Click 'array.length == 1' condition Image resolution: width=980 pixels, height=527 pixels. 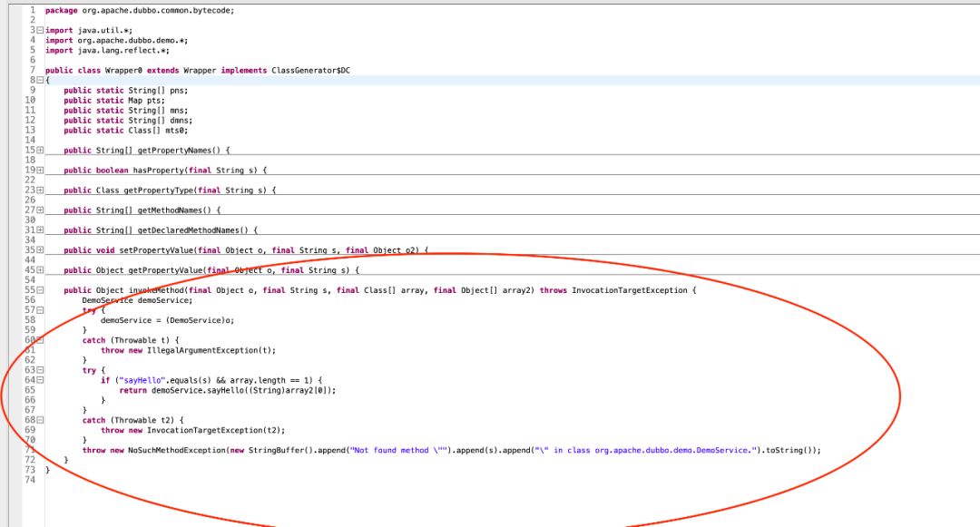pyautogui.click(x=271, y=380)
